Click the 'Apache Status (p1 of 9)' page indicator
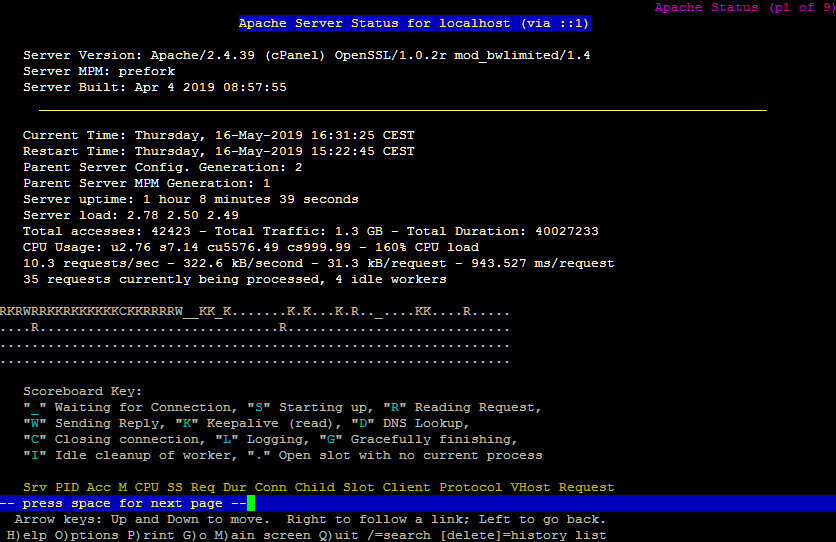 [742, 7]
